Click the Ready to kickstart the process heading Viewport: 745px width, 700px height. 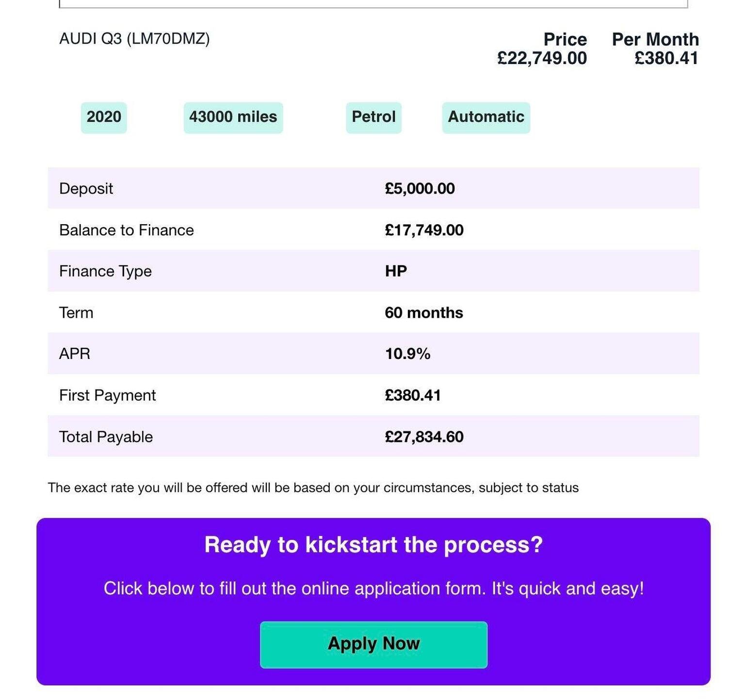[x=373, y=544]
